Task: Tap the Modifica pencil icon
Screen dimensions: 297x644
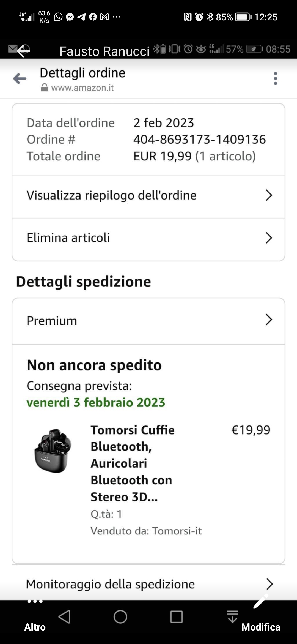Action: click(x=260, y=602)
